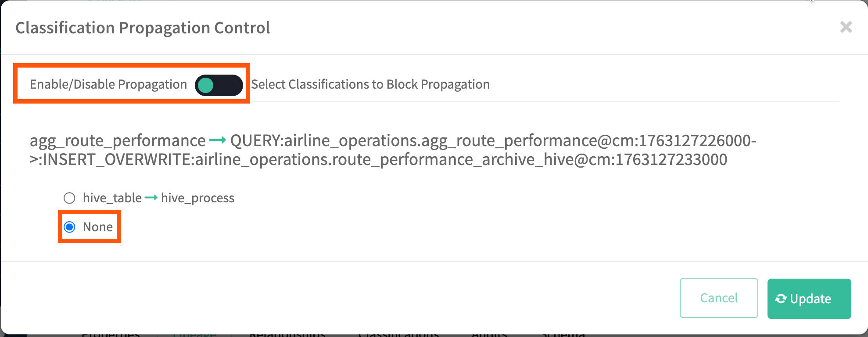Viewport: 868px width, 337px height.
Task: Toggle the Enable/Disable Propagation switch
Action: tap(219, 85)
